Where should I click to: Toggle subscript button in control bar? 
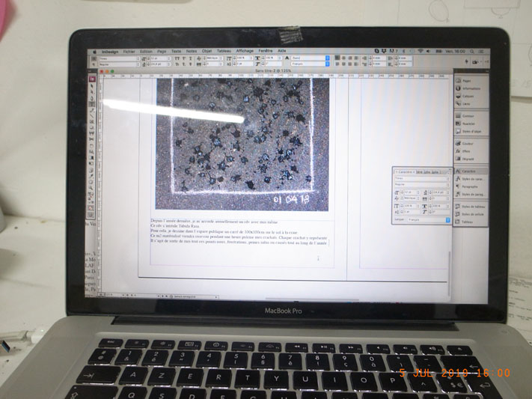(184, 64)
